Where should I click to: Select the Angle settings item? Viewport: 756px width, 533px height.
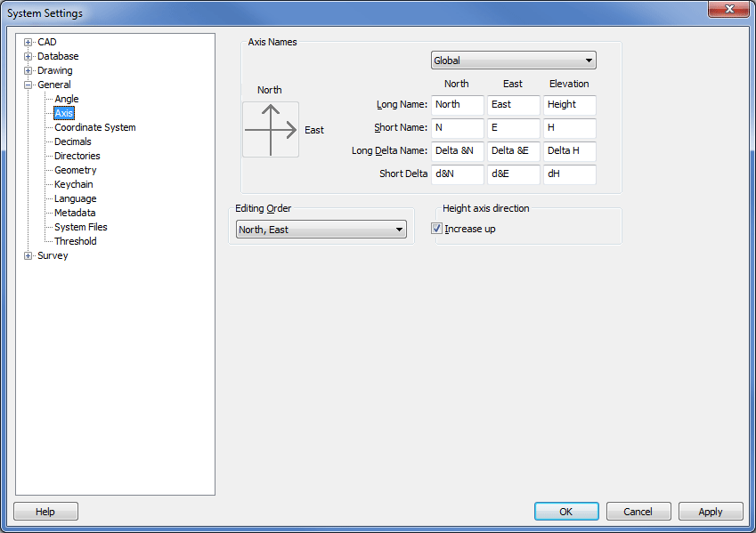67,99
